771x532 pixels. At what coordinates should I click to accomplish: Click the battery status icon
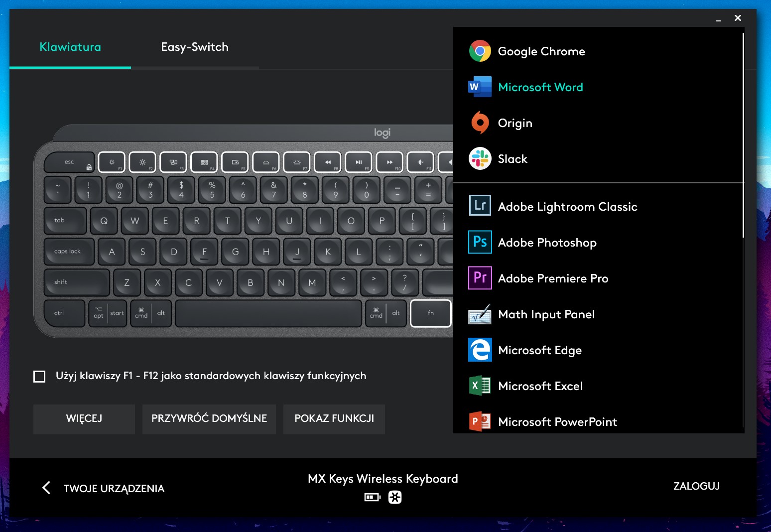[372, 497]
